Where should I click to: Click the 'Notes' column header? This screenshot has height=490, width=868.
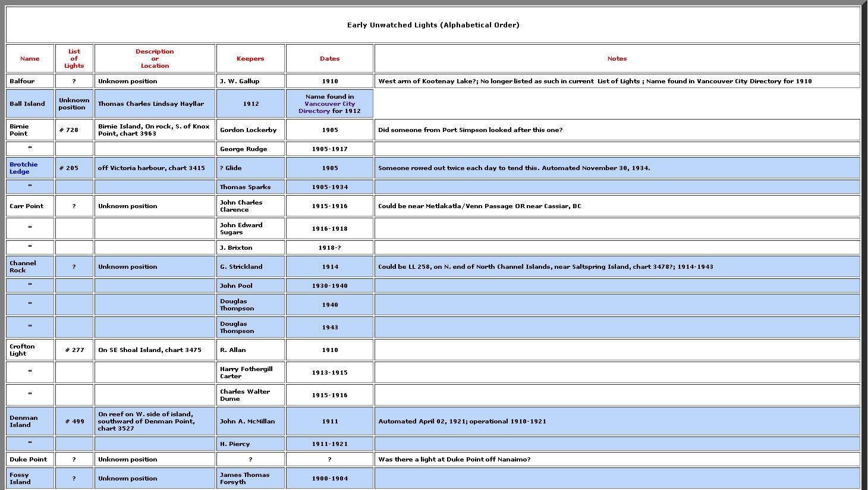click(x=617, y=58)
